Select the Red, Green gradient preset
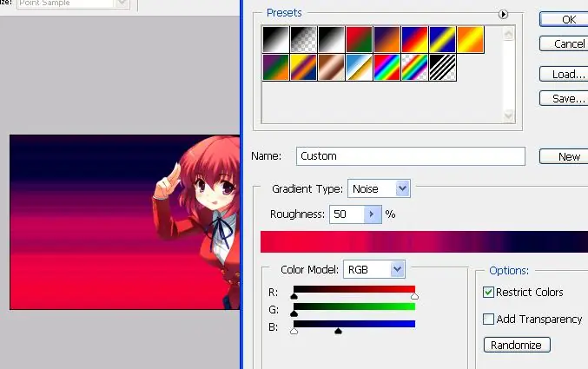The image size is (588, 369). point(359,39)
